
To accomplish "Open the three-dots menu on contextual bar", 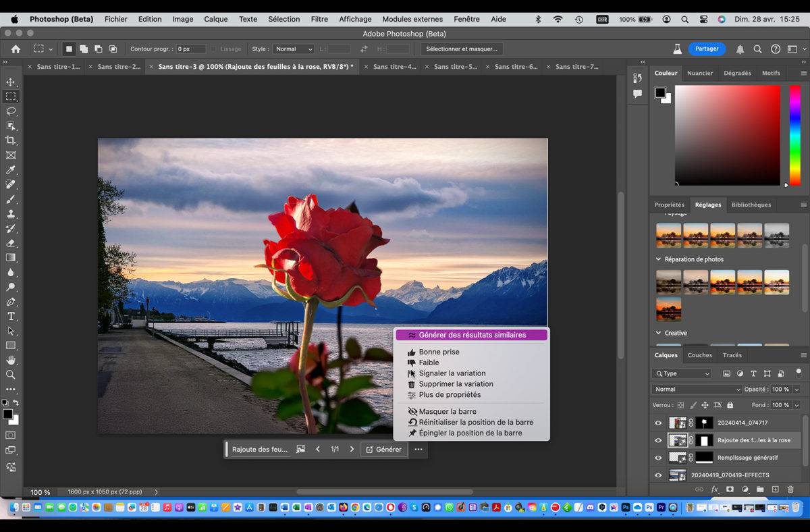I will (x=418, y=449).
